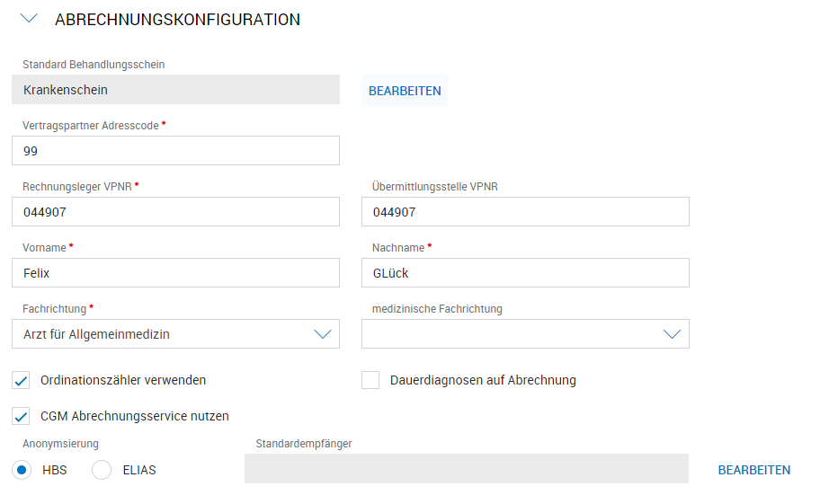Click the Rechnungsleger VPNR input field
820x504 pixels.
(x=175, y=212)
